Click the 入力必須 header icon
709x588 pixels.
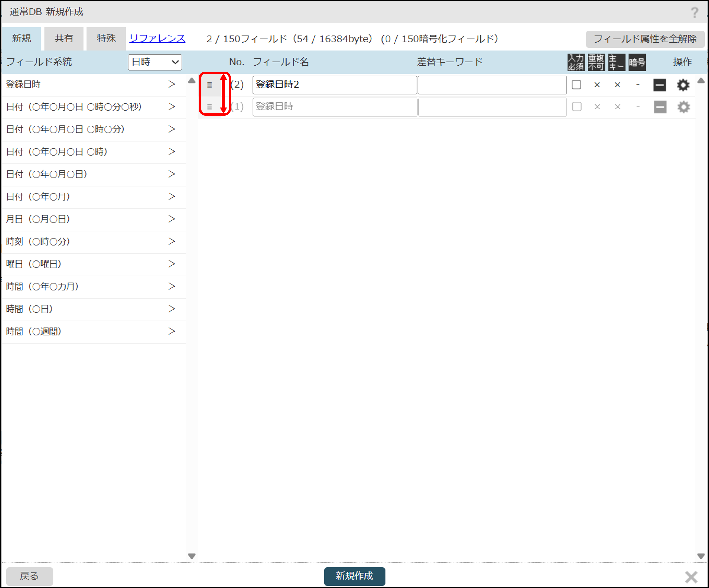tap(576, 63)
